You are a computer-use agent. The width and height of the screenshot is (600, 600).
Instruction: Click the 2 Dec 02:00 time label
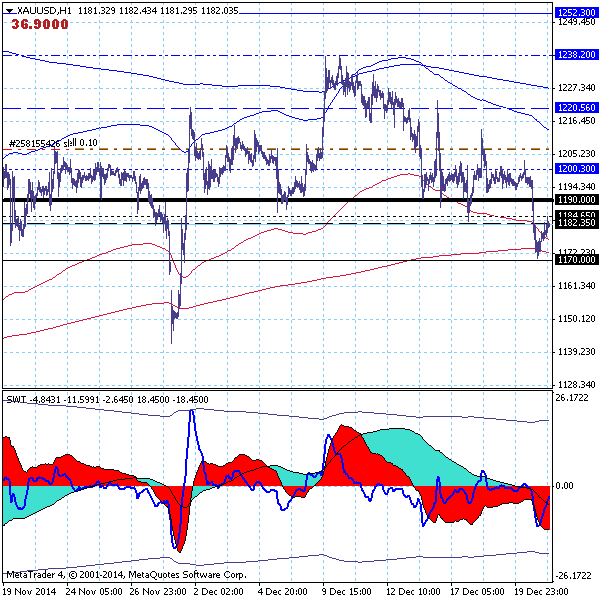218,592
